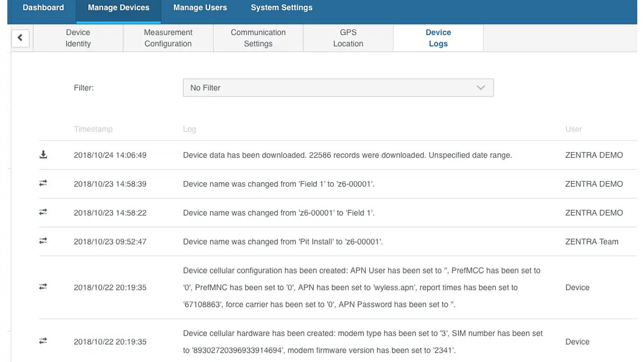Click Device user on cellular configuration row
644x362 pixels.
(x=578, y=287)
